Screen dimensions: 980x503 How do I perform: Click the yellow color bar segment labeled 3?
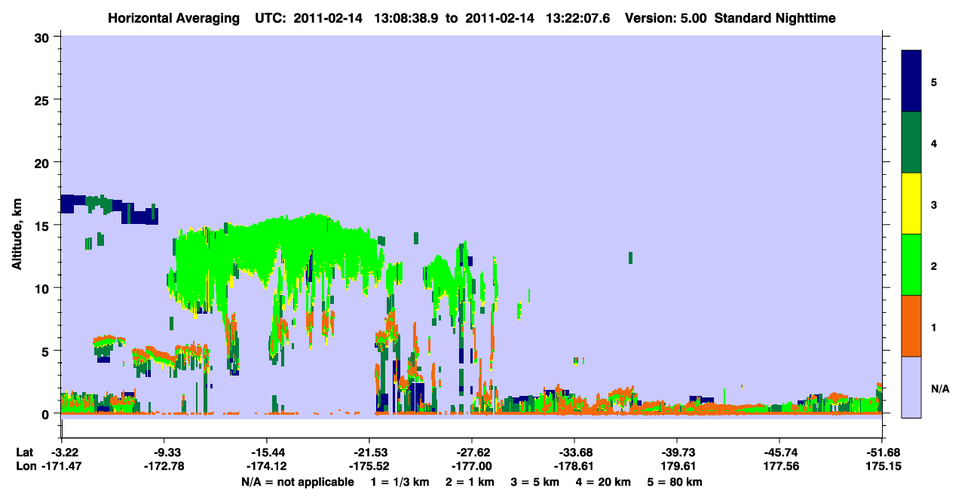click(x=911, y=204)
